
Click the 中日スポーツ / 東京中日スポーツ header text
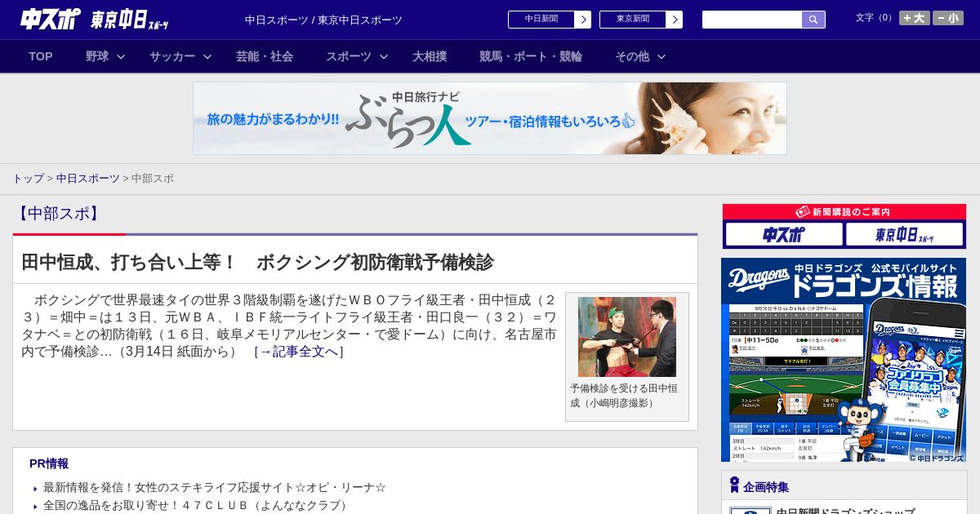tap(323, 20)
